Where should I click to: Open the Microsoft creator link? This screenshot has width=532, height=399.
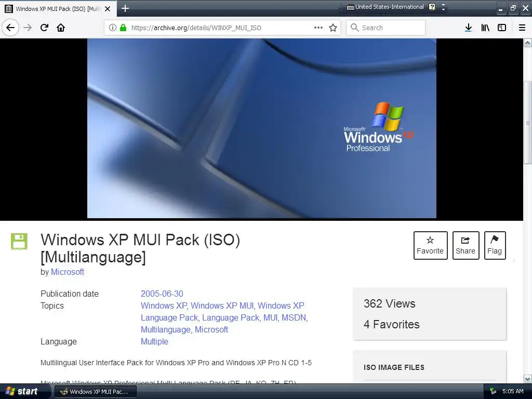click(68, 272)
